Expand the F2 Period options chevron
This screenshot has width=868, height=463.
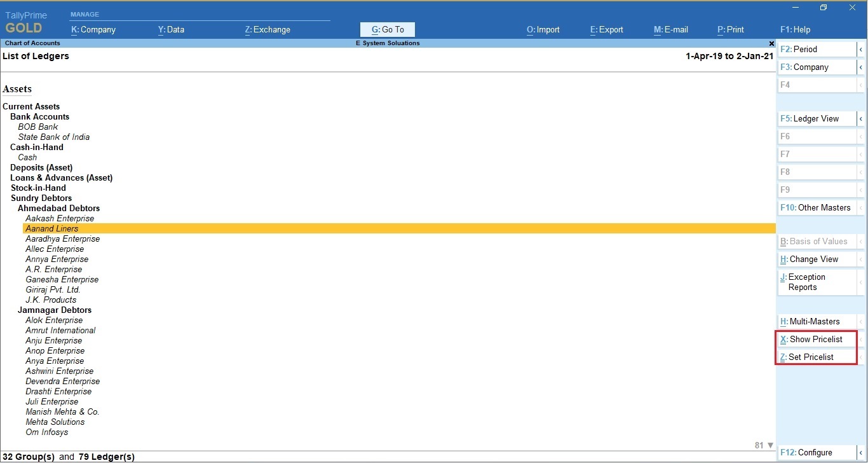click(x=862, y=49)
